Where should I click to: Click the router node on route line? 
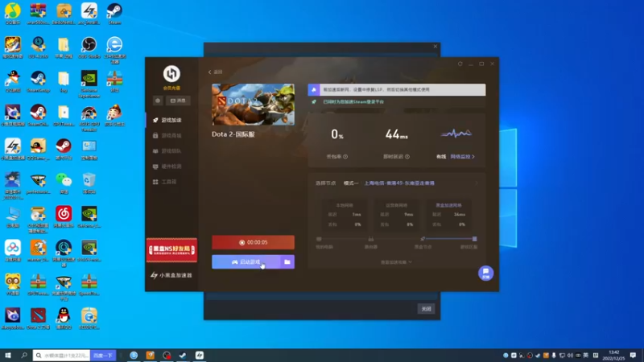[x=371, y=239]
